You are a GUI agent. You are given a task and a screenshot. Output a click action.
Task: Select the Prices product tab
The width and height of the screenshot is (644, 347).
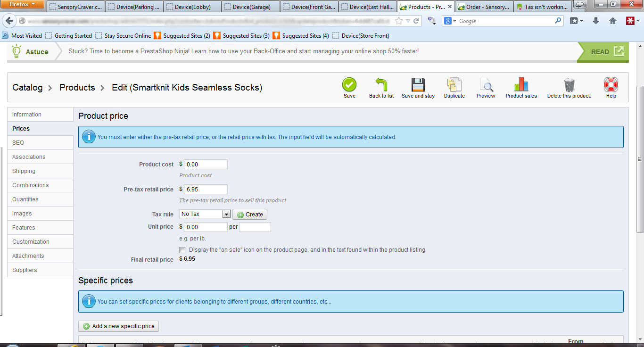point(40,129)
